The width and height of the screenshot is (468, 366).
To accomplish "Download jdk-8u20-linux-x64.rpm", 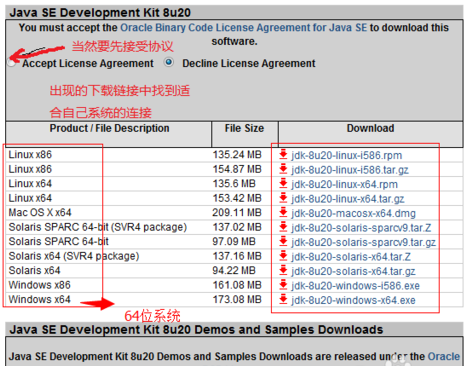I will (x=344, y=184).
